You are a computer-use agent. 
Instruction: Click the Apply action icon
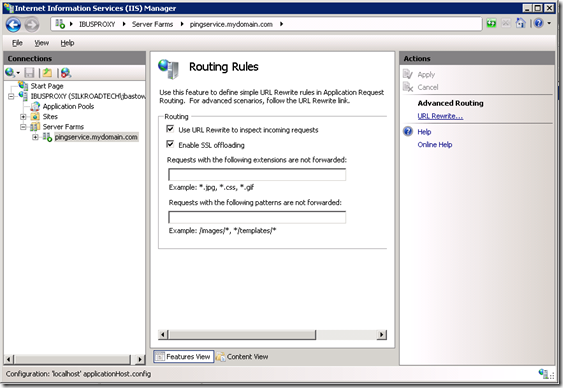click(x=408, y=74)
